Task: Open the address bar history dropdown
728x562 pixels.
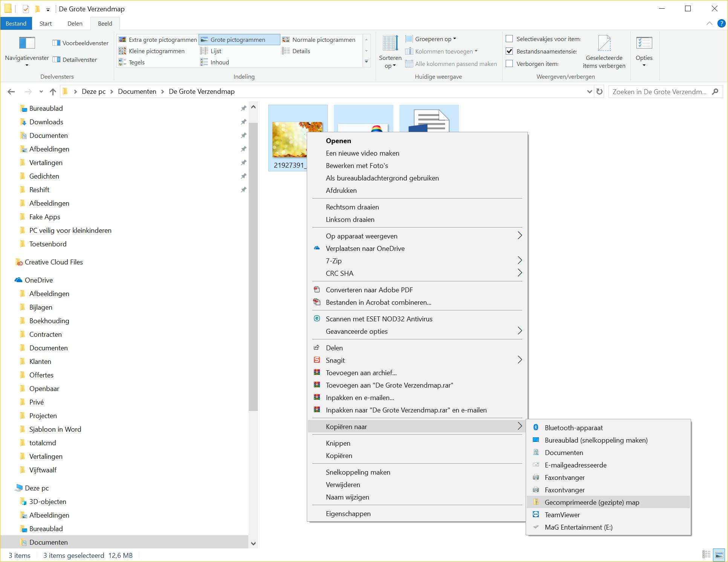Action: tap(589, 92)
